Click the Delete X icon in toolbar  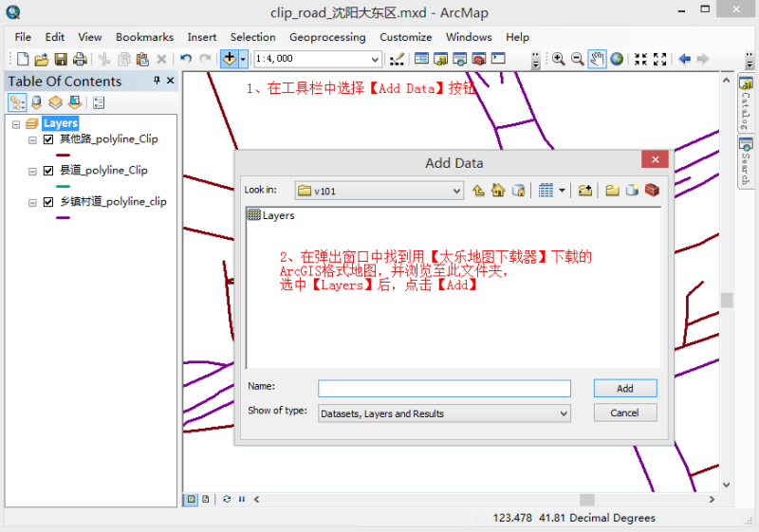[161, 59]
